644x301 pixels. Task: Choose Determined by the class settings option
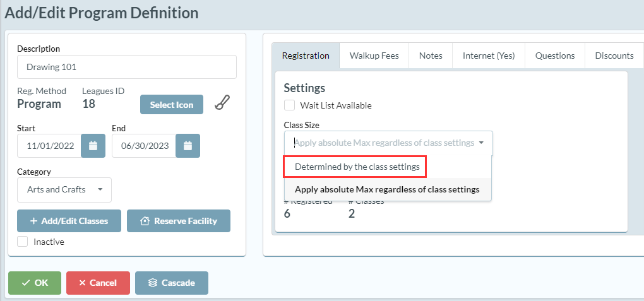(x=357, y=167)
